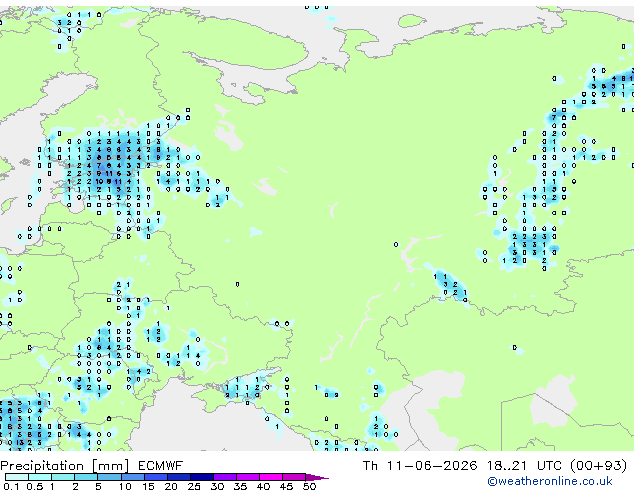Click the "Precipitation" title word
The width and height of the screenshot is (634, 490).
click(x=42, y=466)
